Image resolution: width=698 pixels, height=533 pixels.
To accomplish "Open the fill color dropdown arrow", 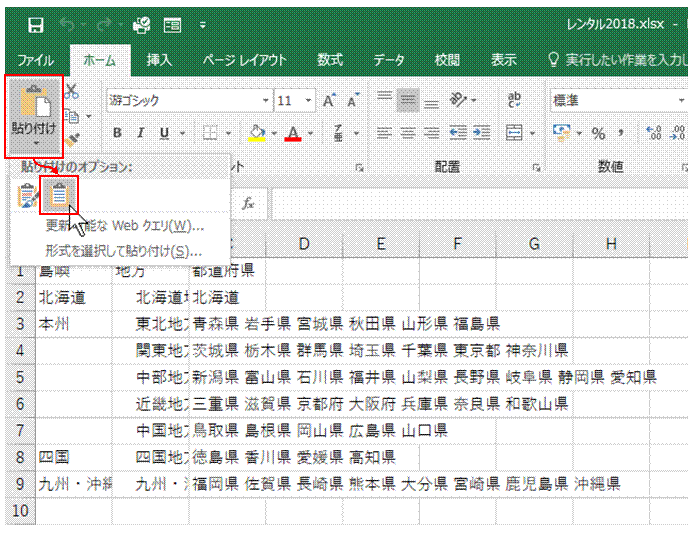I will tap(274, 133).
